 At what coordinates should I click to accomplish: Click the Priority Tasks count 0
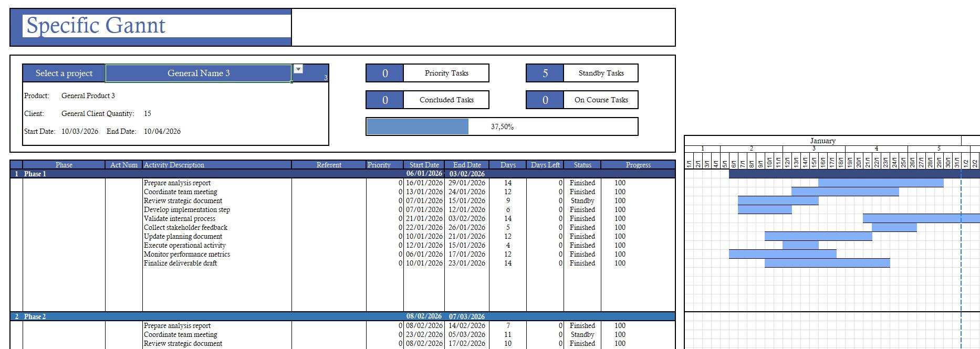pyautogui.click(x=385, y=73)
